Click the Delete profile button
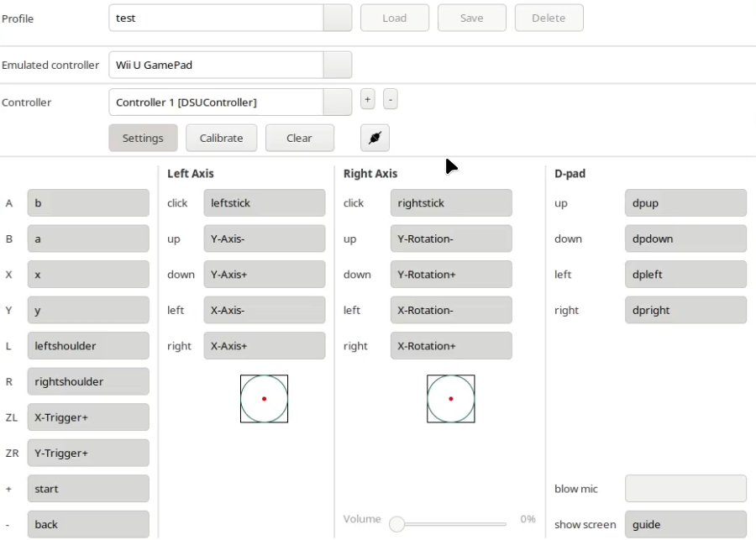Screen dimensions: 756x540 (x=549, y=18)
